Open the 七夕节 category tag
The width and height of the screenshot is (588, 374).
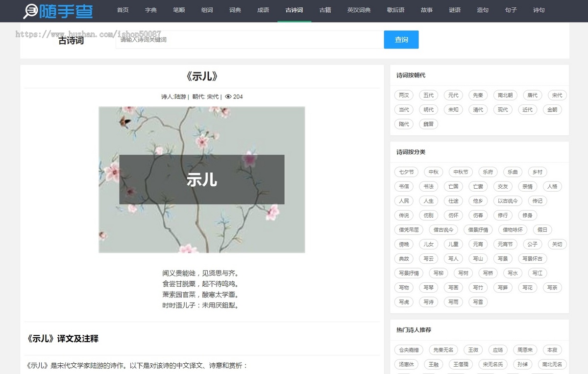click(406, 172)
